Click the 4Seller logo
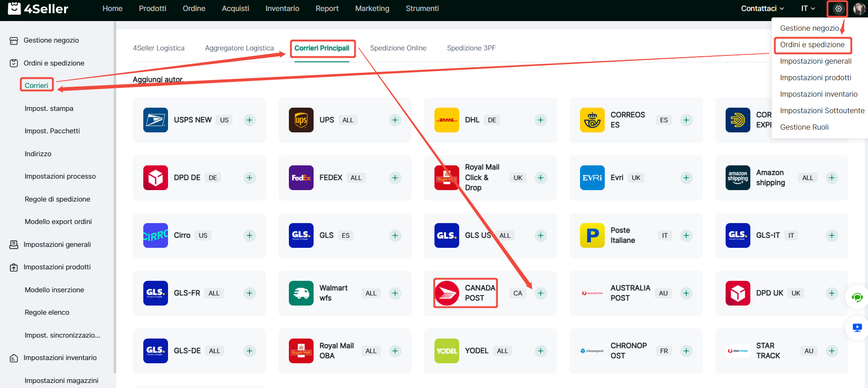The height and width of the screenshot is (388, 868). [x=38, y=9]
